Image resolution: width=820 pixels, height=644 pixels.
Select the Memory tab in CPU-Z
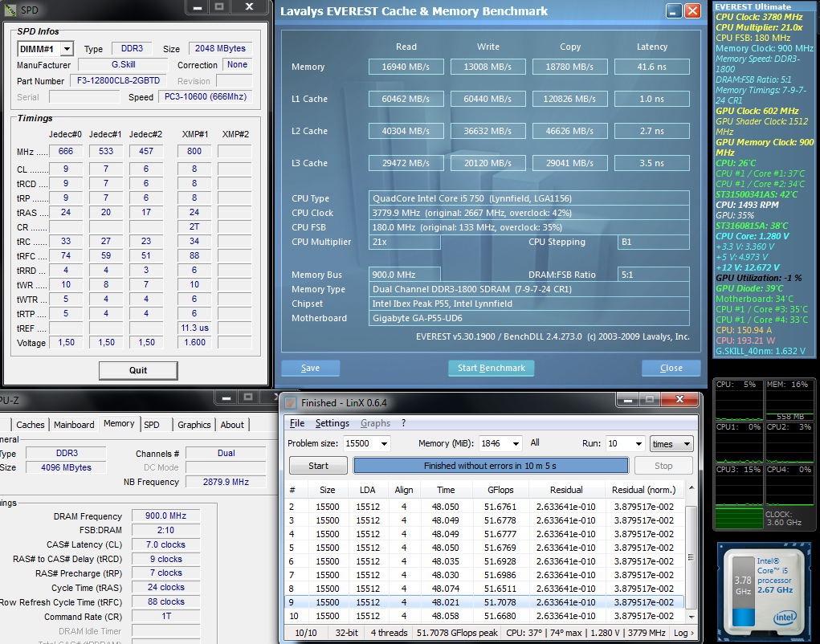click(119, 424)
